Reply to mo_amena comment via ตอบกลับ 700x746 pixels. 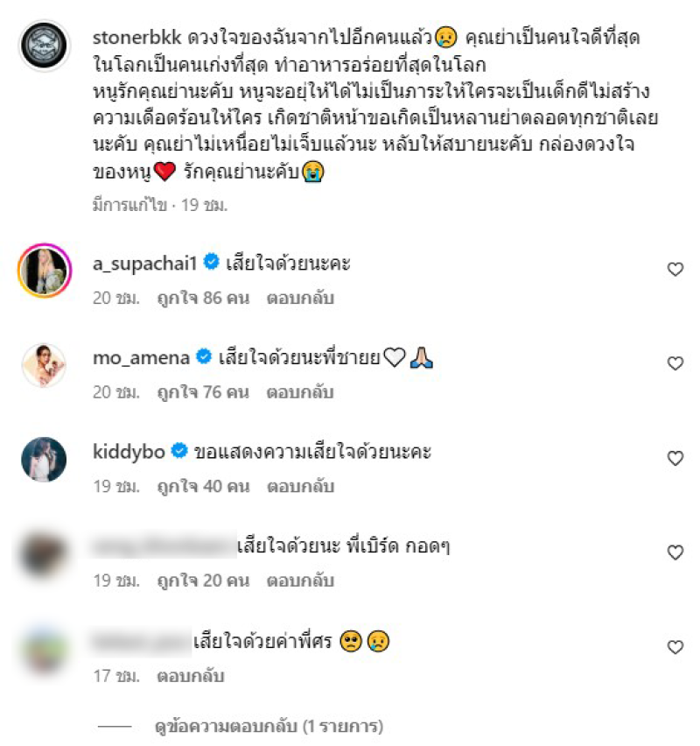point(300,392)
